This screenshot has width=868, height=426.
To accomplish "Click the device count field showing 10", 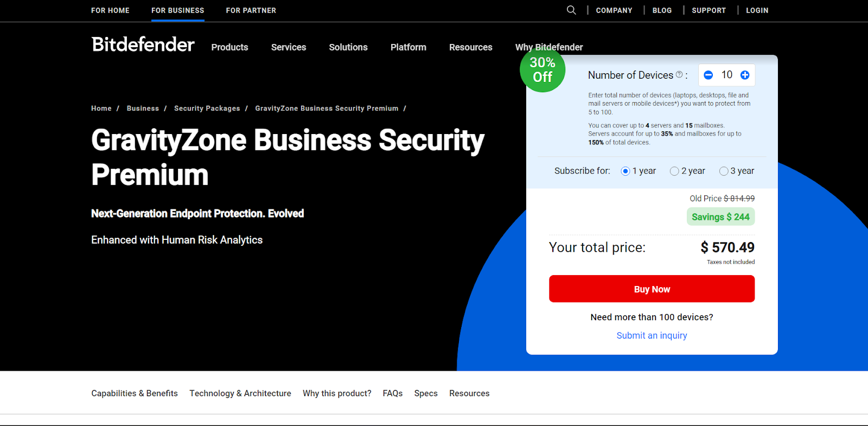I will pos(727,75).
